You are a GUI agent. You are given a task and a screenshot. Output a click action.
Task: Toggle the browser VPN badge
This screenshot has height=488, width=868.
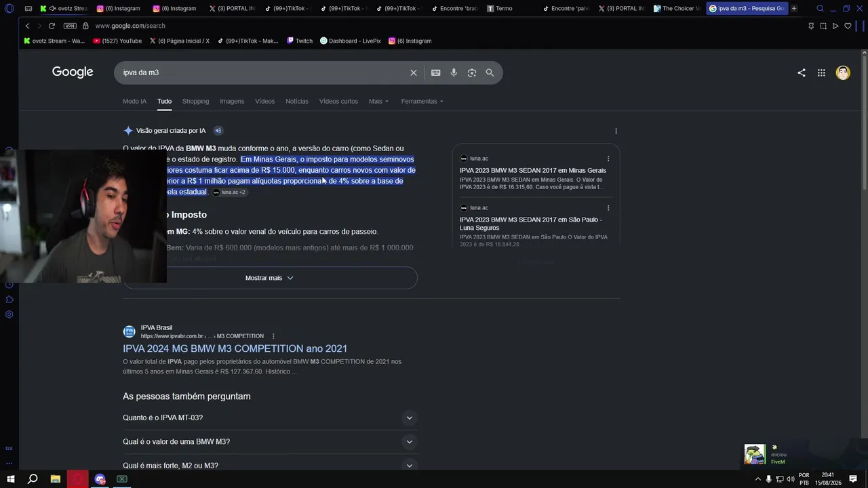[x=70, y=26]
